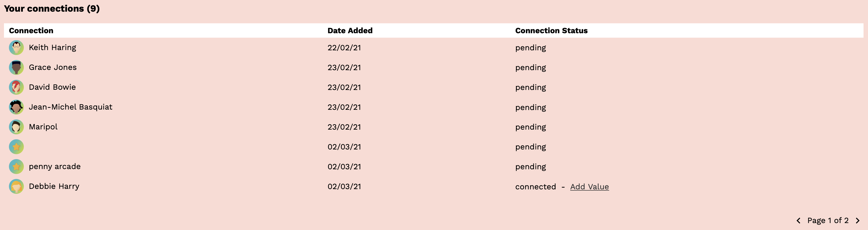Sort by Date Added column header
868x230 pixels.
click(350, 31)
